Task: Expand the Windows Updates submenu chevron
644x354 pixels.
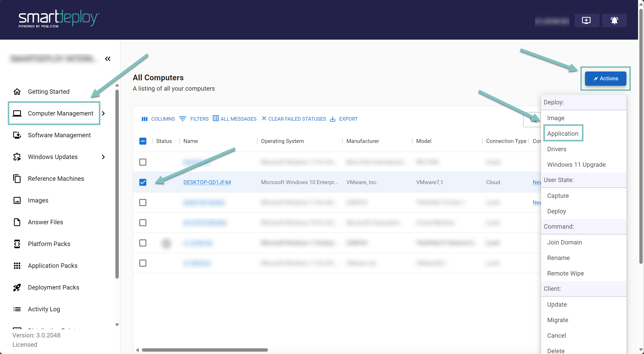Action: click(103, 157)
